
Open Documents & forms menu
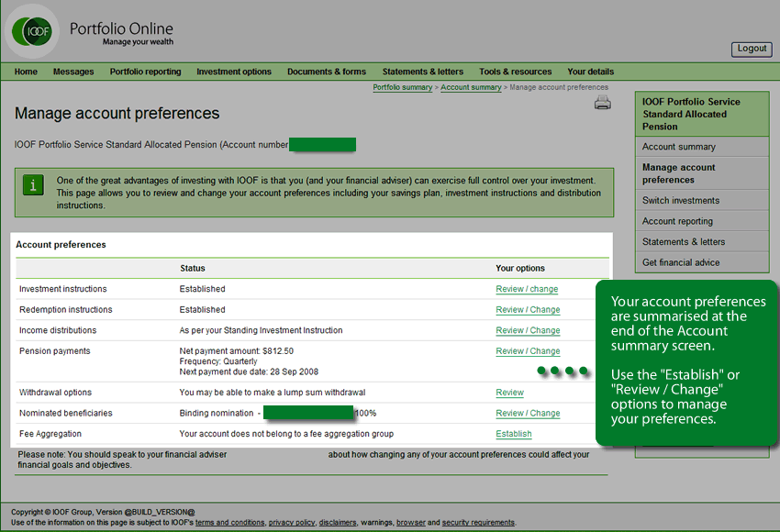(x=327, y=72)
